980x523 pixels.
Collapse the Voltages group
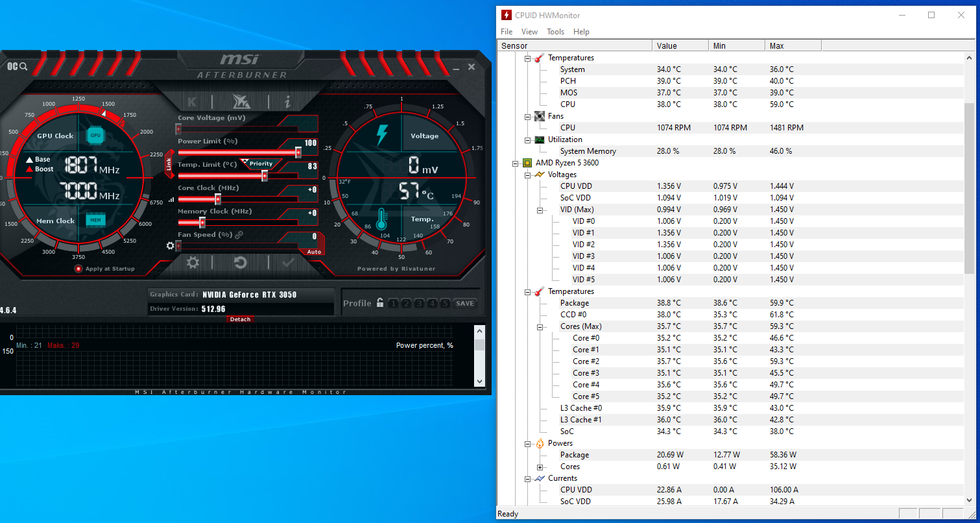tap(527, 175)
